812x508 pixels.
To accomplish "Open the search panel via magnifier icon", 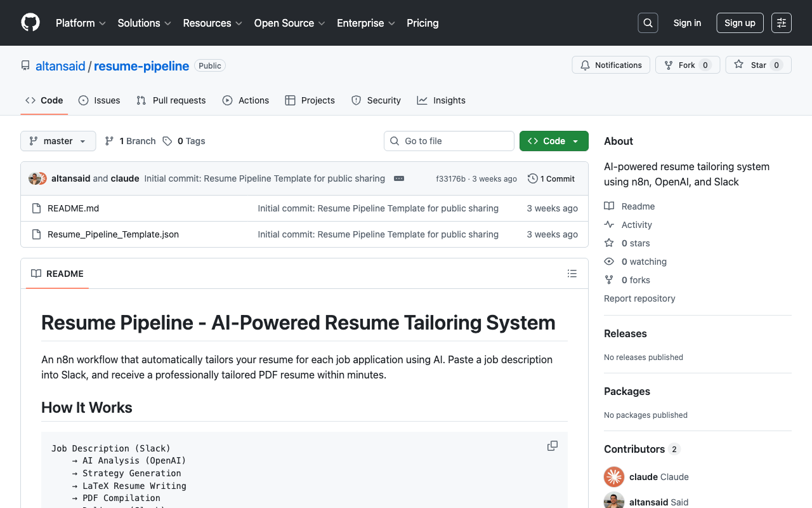I will point(648,23).
